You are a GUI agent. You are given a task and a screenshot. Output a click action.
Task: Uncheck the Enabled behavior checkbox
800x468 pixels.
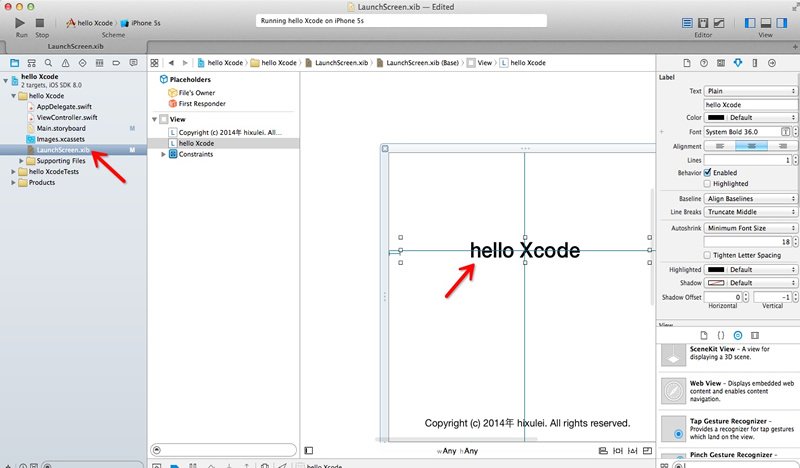[x=708, y=173]
